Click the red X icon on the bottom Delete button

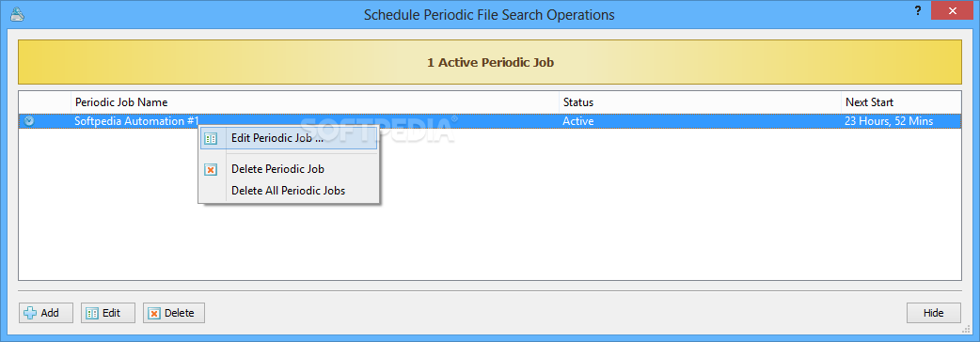coord(153,313)
